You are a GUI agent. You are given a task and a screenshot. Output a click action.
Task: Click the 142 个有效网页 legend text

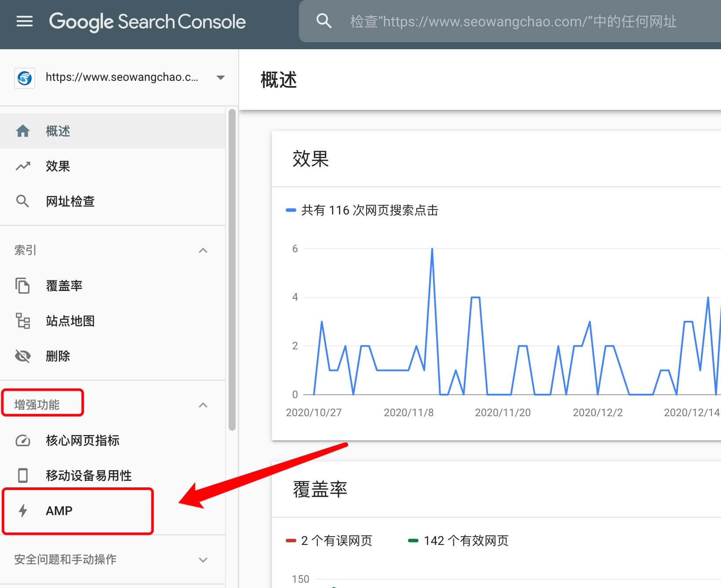(x=466, y=541)
